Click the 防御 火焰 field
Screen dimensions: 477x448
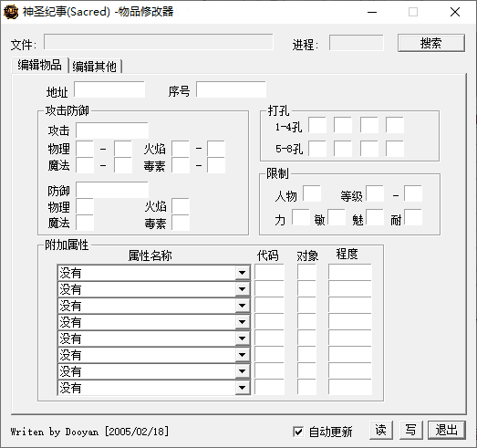[181, 206]
